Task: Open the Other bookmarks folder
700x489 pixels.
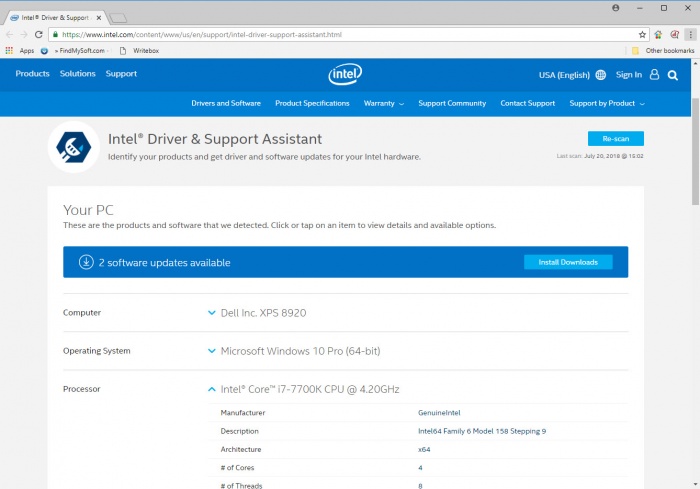Action: (x=663, y=50)
